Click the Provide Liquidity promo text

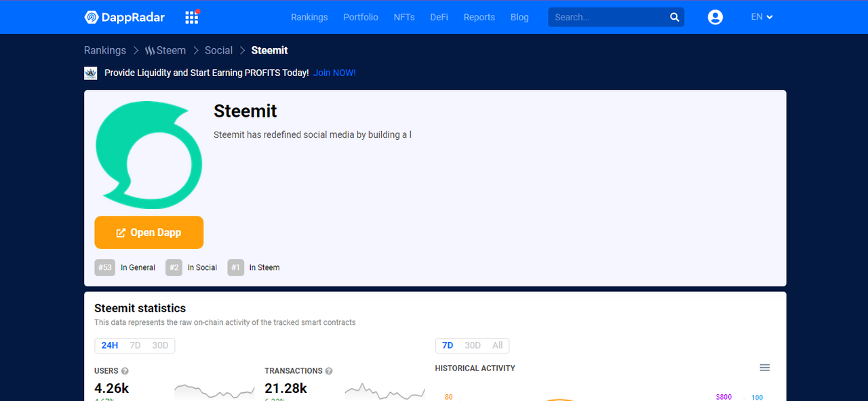(207, 73)
